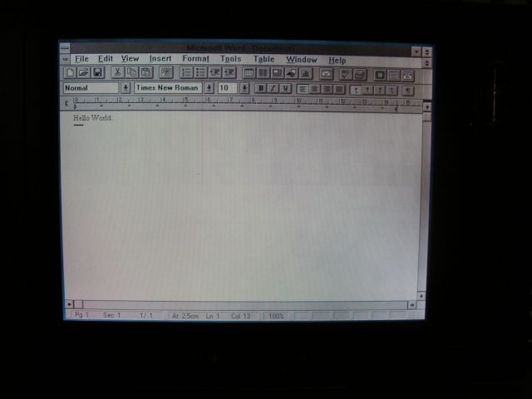This screenshot has height=399, width=532.
Task: Run the spelling check icon
Action: 346,74
